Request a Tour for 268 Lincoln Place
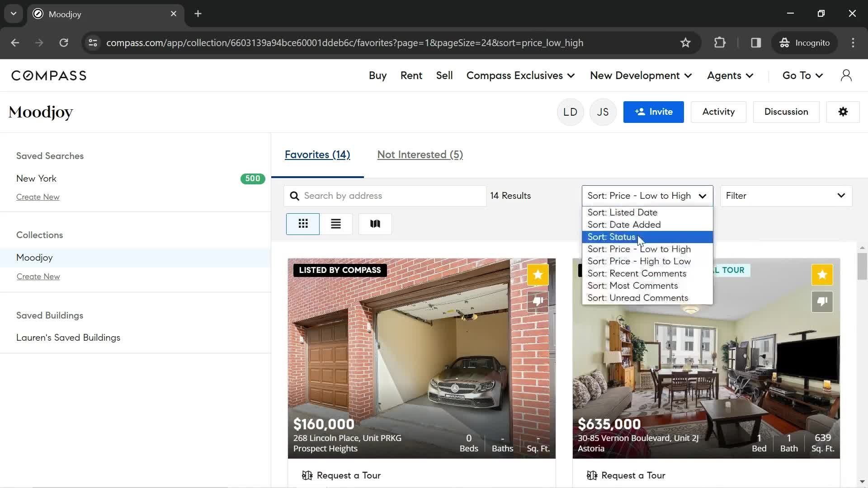Viewport: 868px width, 488px height. click(x=341, y=475)
